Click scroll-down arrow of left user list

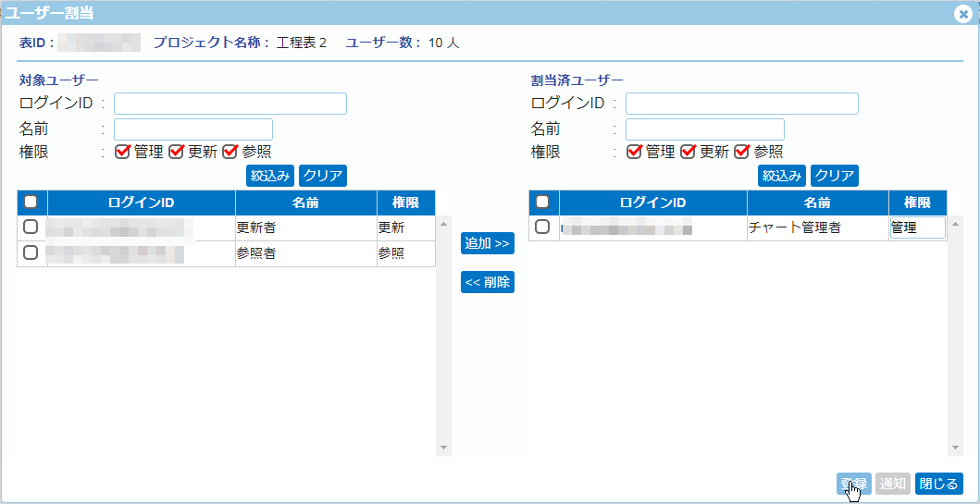(443, 448)
